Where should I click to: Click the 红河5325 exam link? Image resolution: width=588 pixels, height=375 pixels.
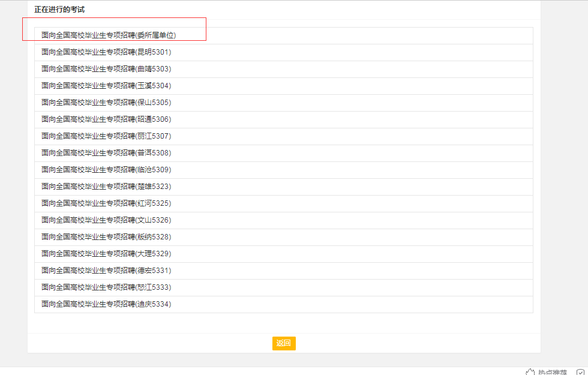106,203
